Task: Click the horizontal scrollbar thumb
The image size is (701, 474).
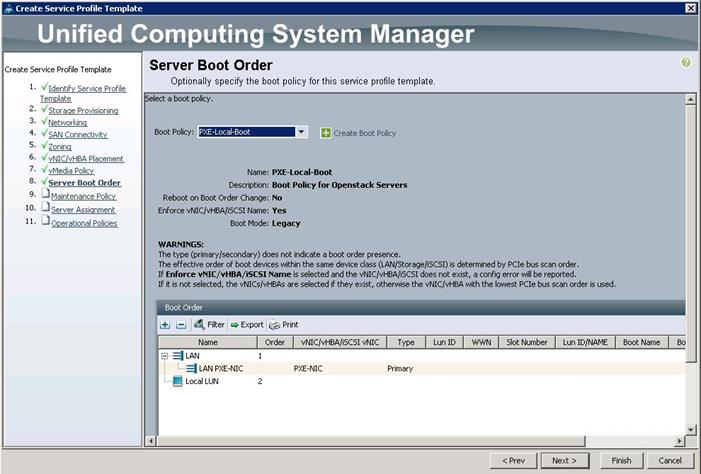Action: click(371, 441)
